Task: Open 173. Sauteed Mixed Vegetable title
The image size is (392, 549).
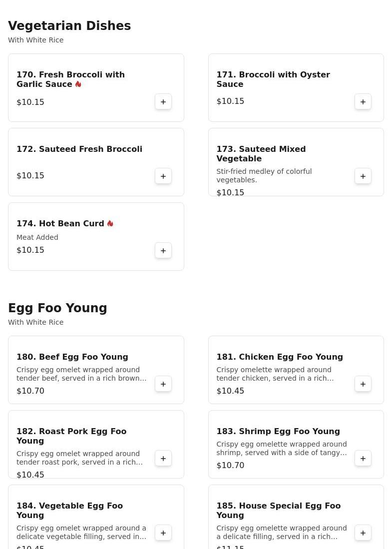Action: click(261, 153)
